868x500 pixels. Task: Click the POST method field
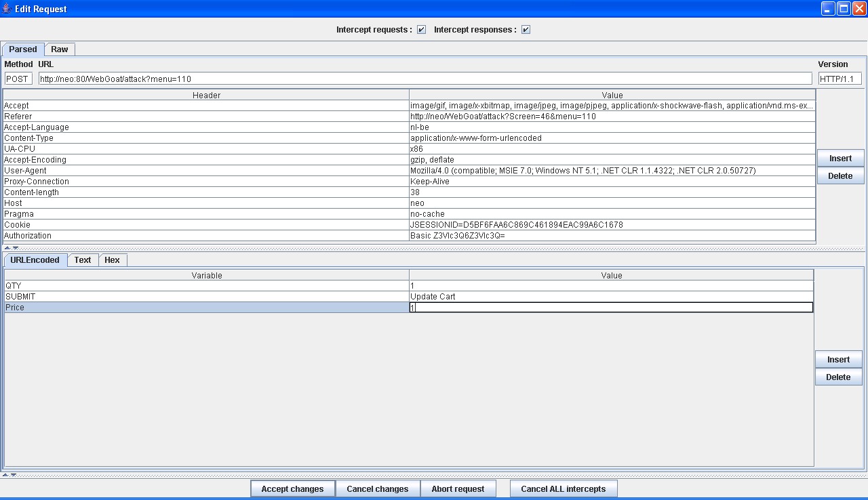(x=18, y=79)
